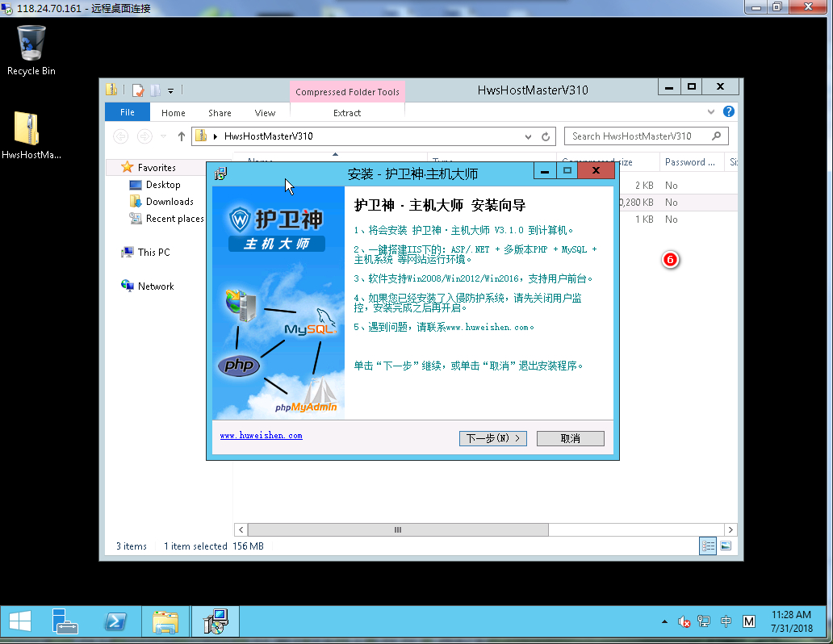The image size is (833, 644).
Task: Open Server Manager from the taskbar
Action: (x=65, y=621)
